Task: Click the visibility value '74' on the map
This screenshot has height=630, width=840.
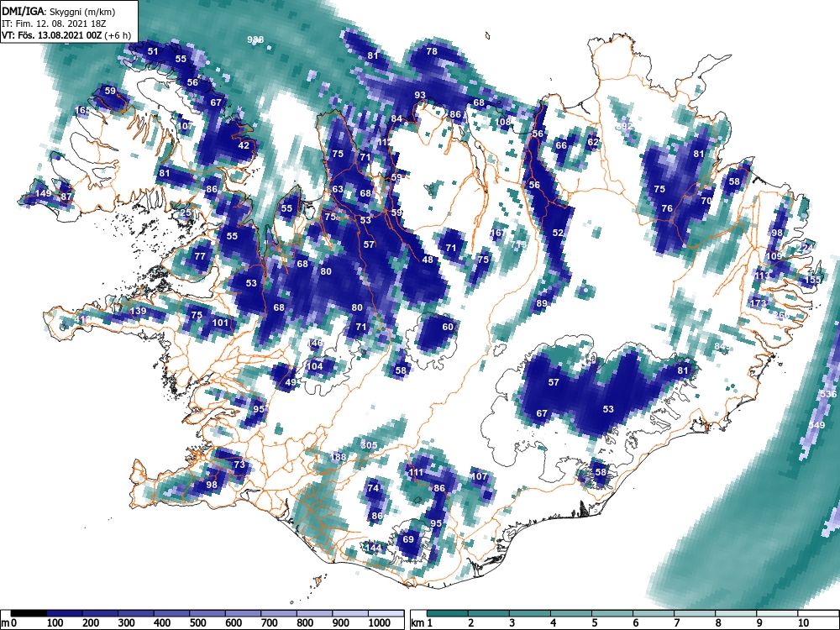Action: 373,488
